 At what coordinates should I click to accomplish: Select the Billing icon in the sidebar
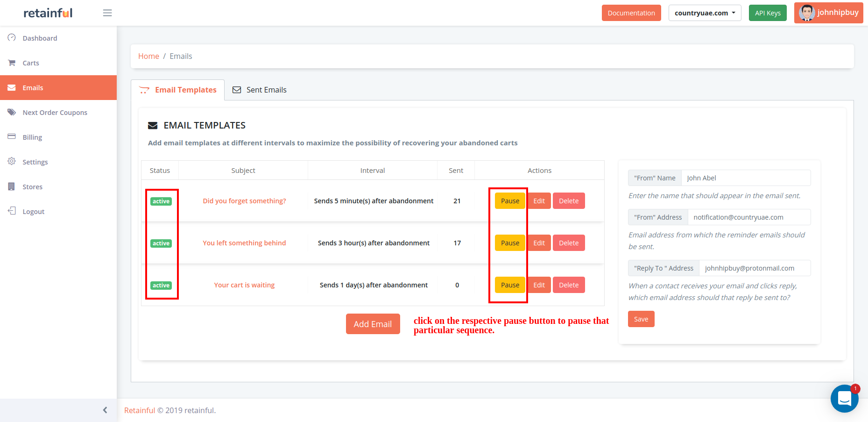[x=11, y=137]
